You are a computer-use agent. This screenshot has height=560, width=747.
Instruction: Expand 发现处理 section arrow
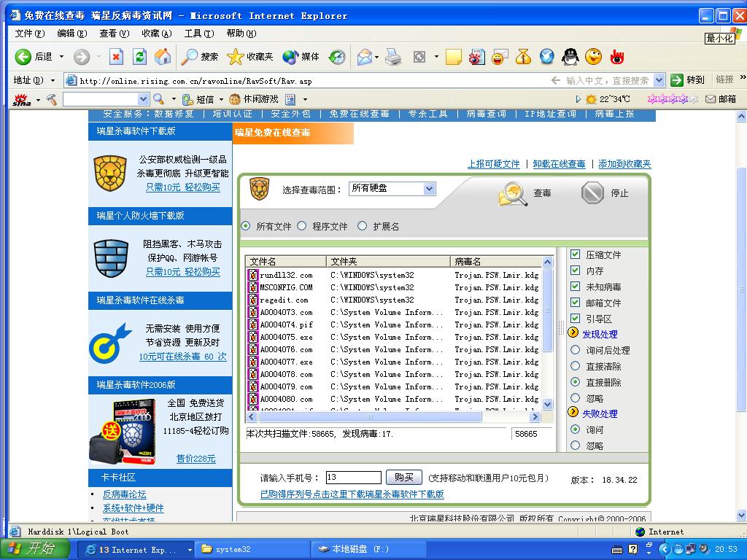[x=573, y=332]
